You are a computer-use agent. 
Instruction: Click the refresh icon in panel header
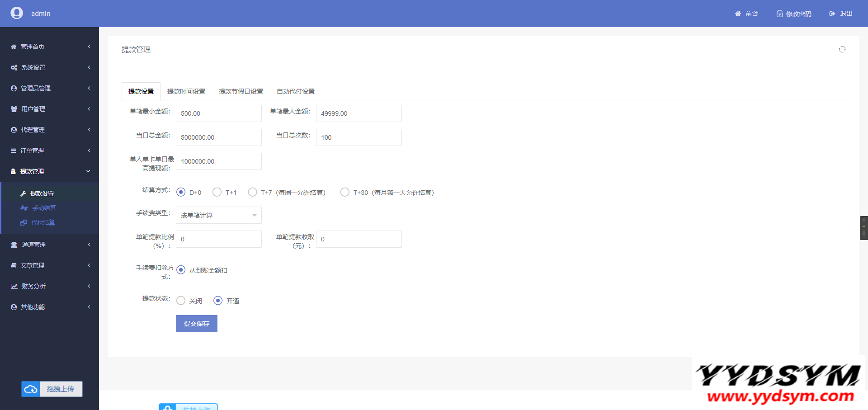pos(842,49)
